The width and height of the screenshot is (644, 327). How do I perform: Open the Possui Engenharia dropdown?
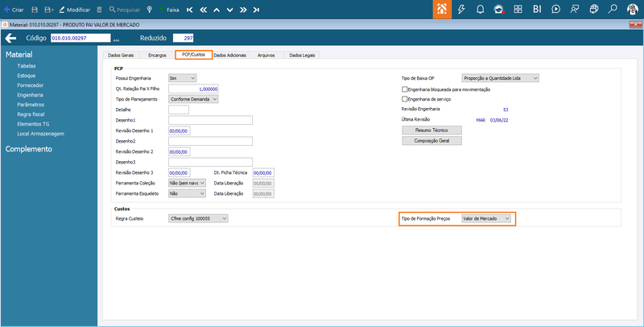pos(183,78)
